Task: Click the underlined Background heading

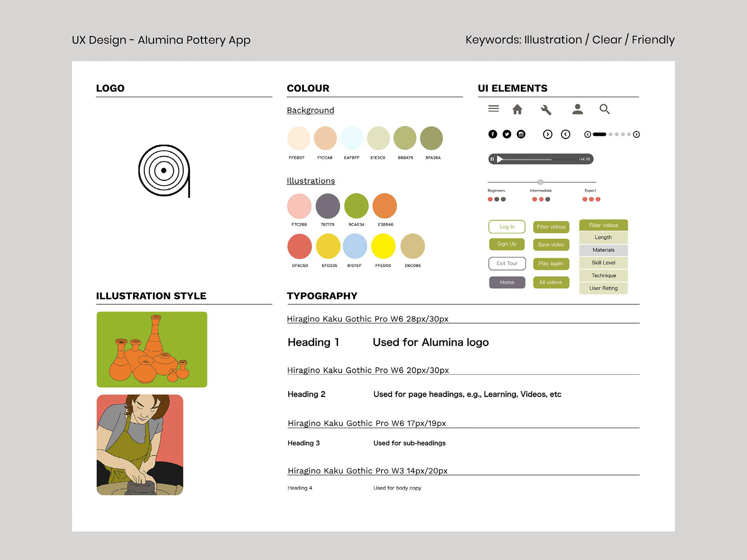Action: click(x=310, y=110)
